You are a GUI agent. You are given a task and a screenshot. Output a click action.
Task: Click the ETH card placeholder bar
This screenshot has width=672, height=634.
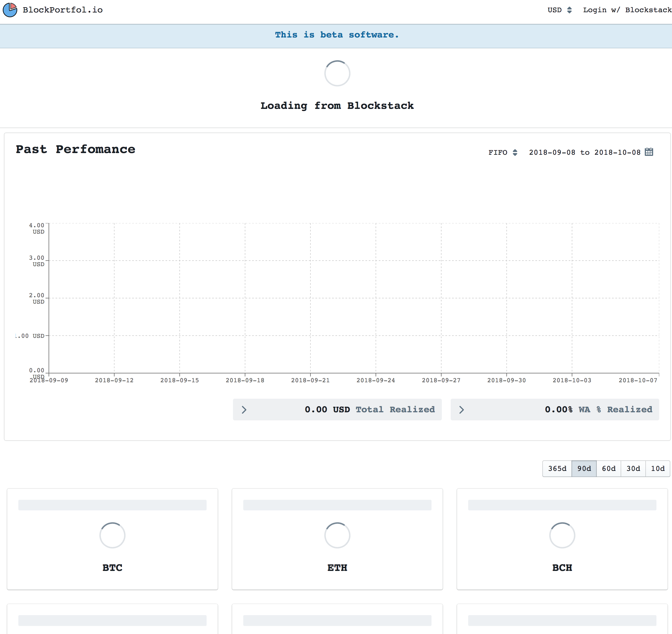click(337, 505)
